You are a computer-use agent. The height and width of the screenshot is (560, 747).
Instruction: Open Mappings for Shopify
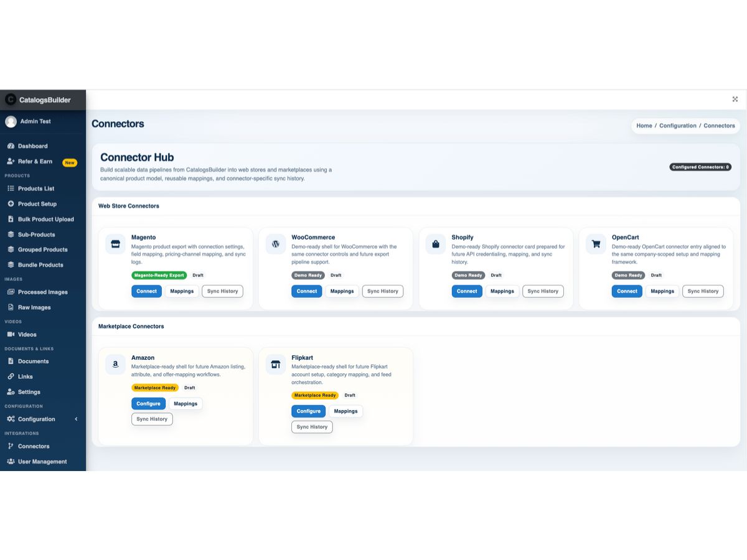coord(502,291)
